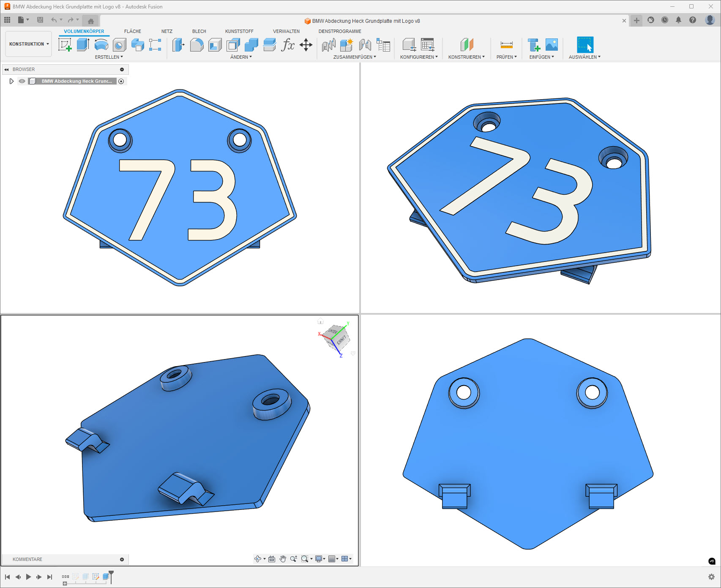721x588 pixels.
Task: Click the Insert image icon
Action: [x=552, y=44]
